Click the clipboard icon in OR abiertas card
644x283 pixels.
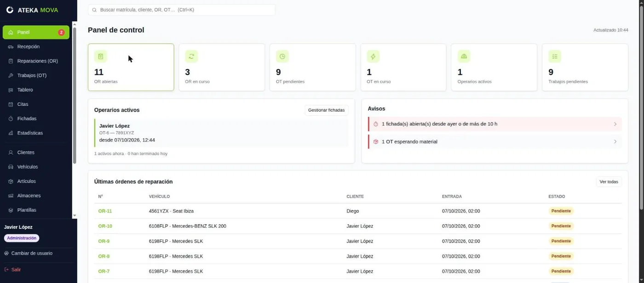(100, 57)
